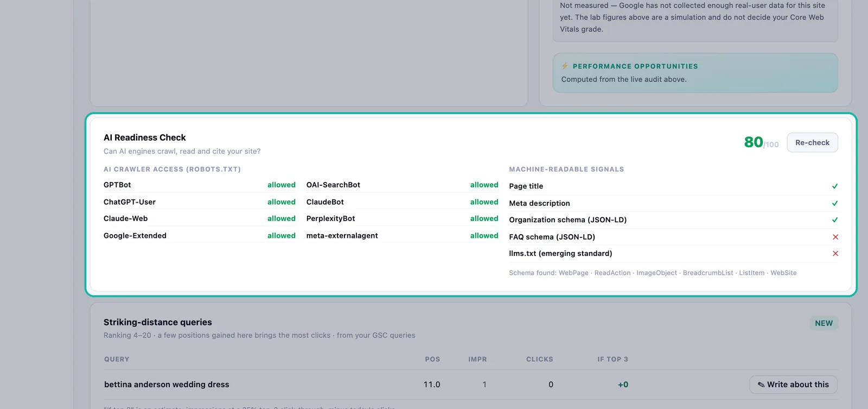The width and height of the screenshot is (868, 409).
Task: Click Organization schema (JSON-LD) label
Action: [568, 220]
